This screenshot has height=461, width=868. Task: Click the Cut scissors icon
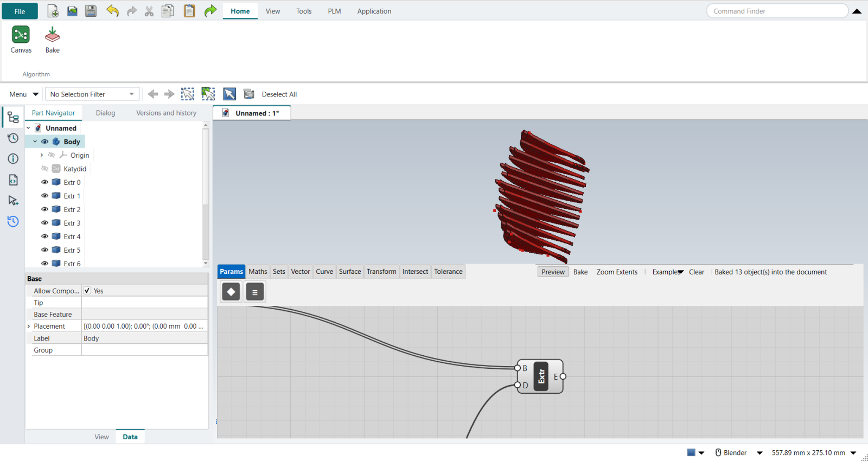(x=149, y=11)
